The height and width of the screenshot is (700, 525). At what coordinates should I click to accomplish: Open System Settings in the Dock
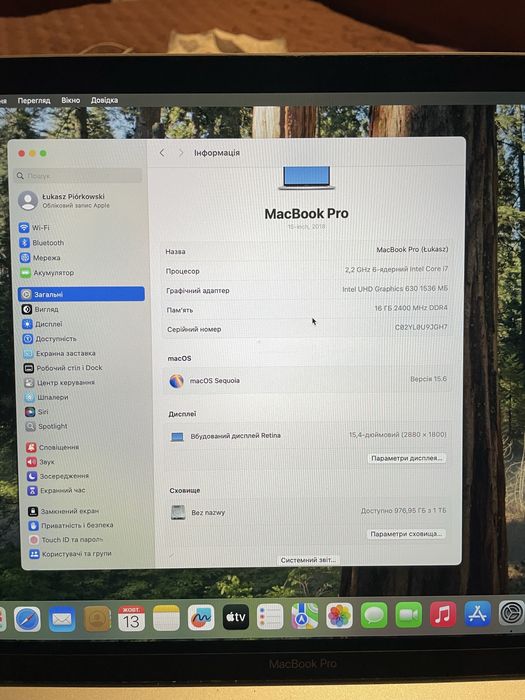pyautogui.click(x=512, y=613)
